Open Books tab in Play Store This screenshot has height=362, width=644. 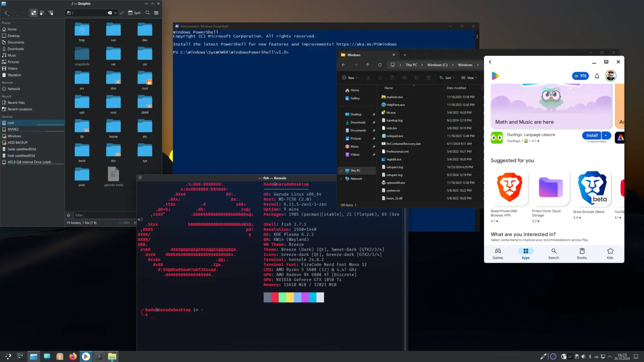coord(582,253)
